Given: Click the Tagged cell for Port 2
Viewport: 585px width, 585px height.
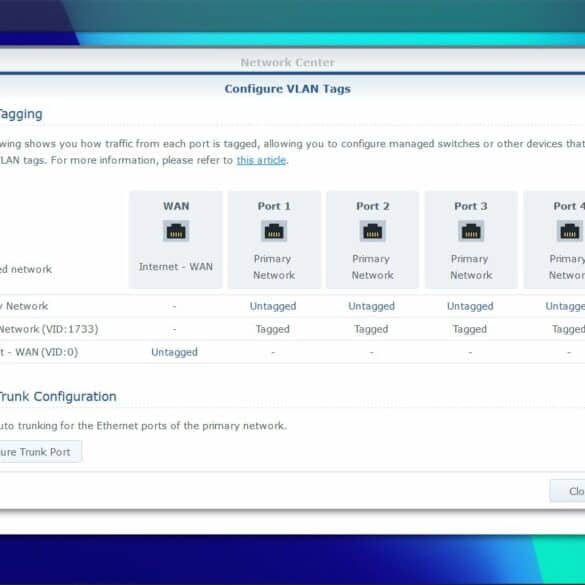Looking at the screenshot, I should (371, 329).
